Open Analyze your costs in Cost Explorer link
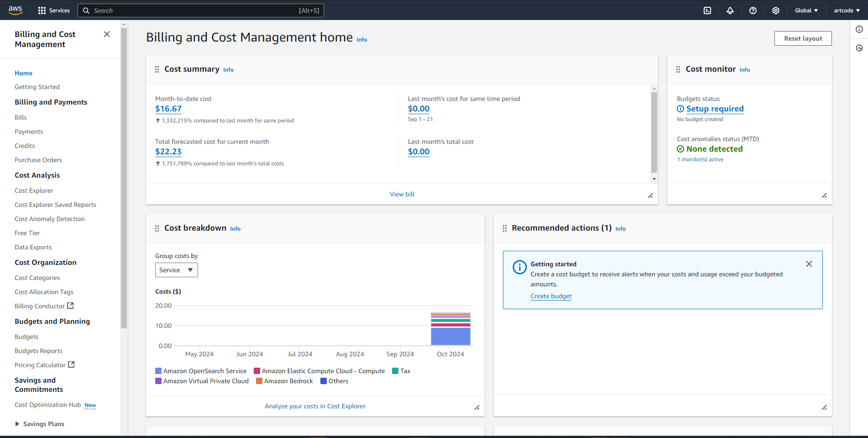The width and height of the screenshot is (868, 438). coord(315,406)
